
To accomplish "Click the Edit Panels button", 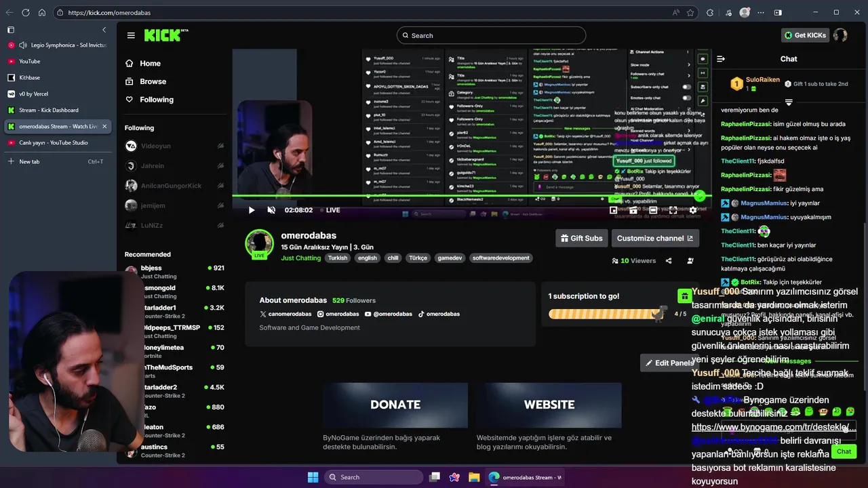I will (670, 363).
